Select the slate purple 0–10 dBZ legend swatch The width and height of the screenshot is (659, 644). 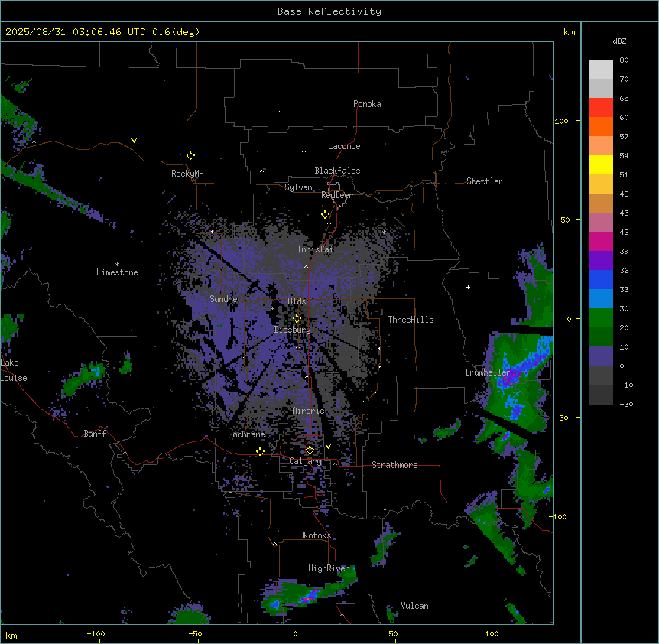[x=601, y=356]
